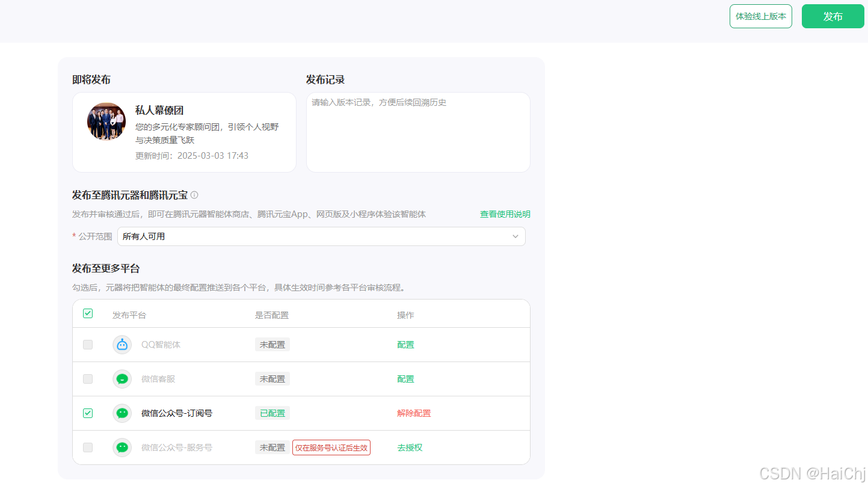
Task: Open the 查看使用说明 link
Action: point(505,214)
